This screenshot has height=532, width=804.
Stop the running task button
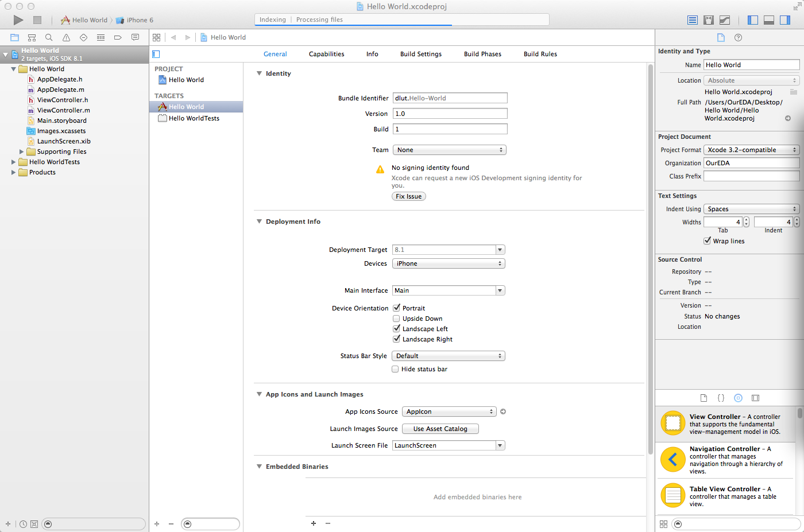pos(37,20)
